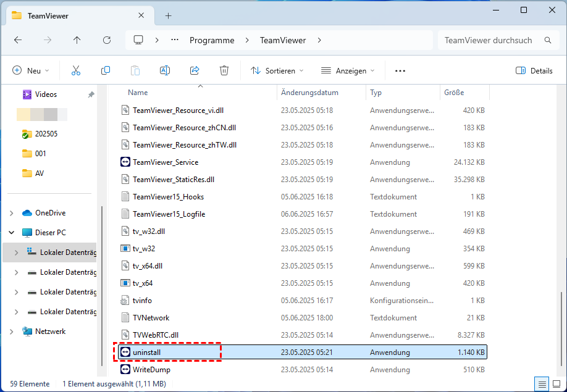Go up one folder level
Screen dimensions: 567x392
coord(77,40)
